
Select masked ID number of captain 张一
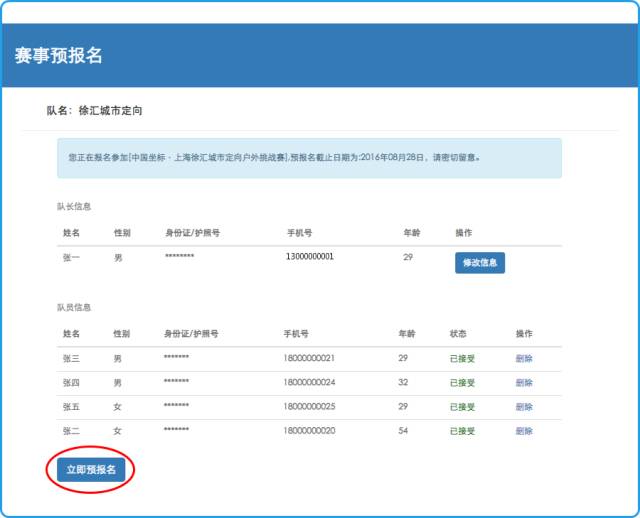click(x=179, y=256)
